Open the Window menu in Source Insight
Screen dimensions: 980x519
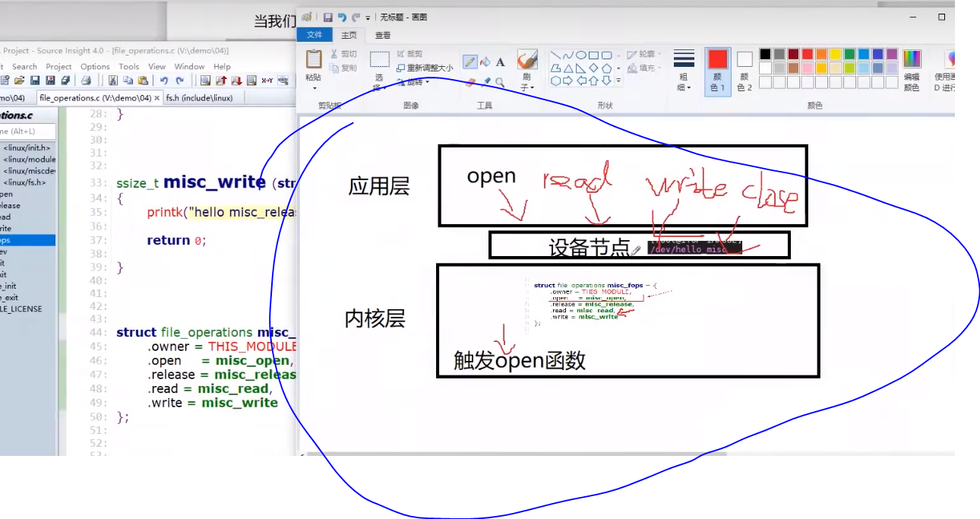(x=189, y=67)
